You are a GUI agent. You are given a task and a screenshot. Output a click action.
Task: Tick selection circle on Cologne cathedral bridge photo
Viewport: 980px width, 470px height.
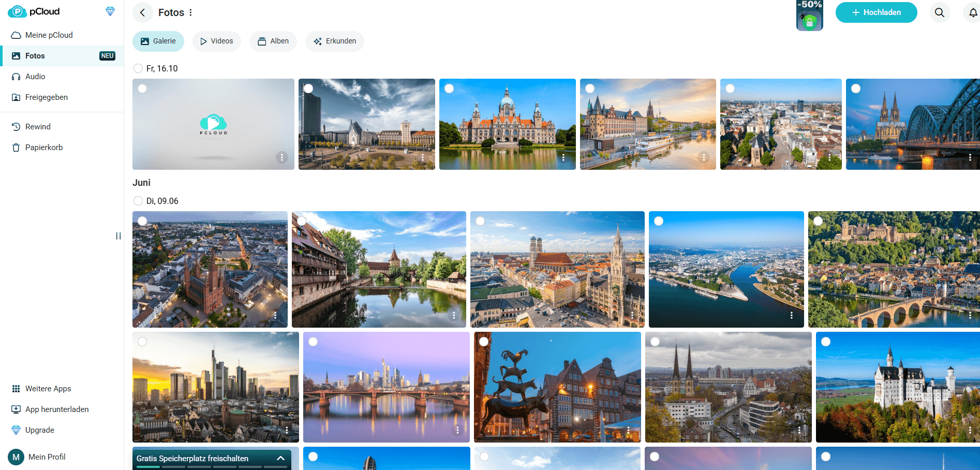pyautogui.click(x=856, y=89)
